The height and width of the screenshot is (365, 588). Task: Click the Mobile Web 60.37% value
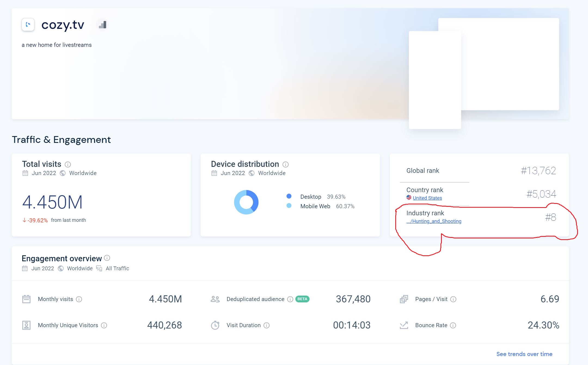[x=345, y=206]
